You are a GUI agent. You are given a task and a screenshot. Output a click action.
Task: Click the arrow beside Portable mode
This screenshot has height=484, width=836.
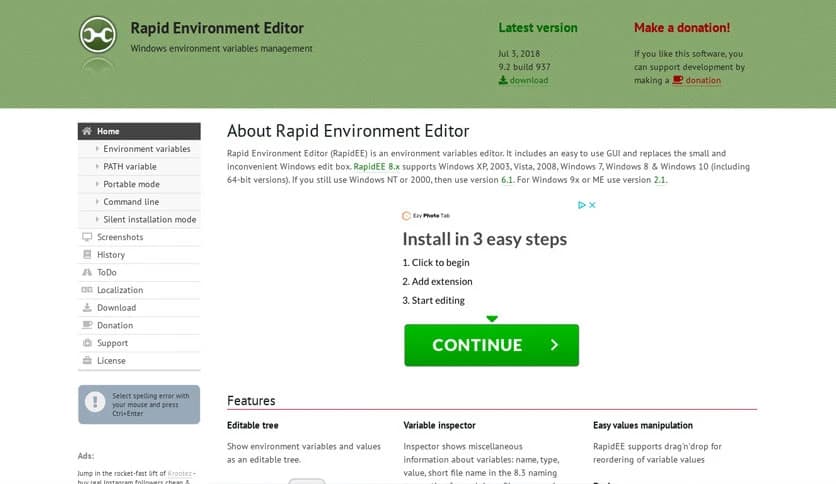point(97,184)
